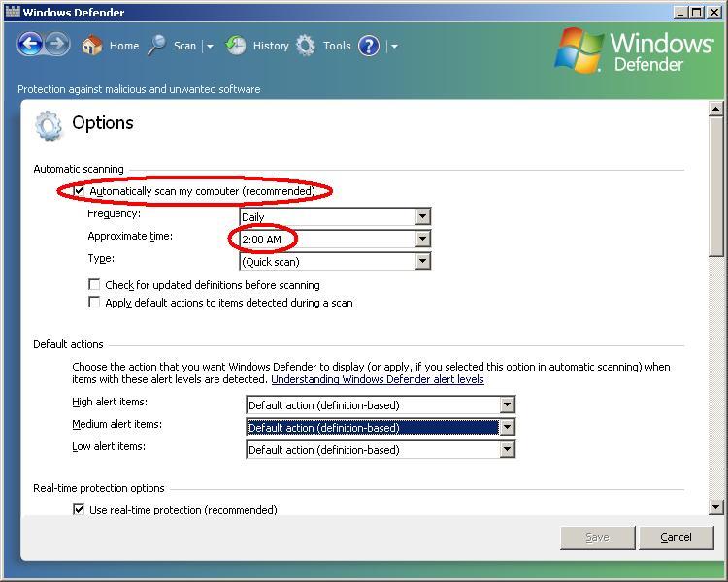
Task: Click the Windows Defender title bar icon
Action: click(x=11, y=13)
